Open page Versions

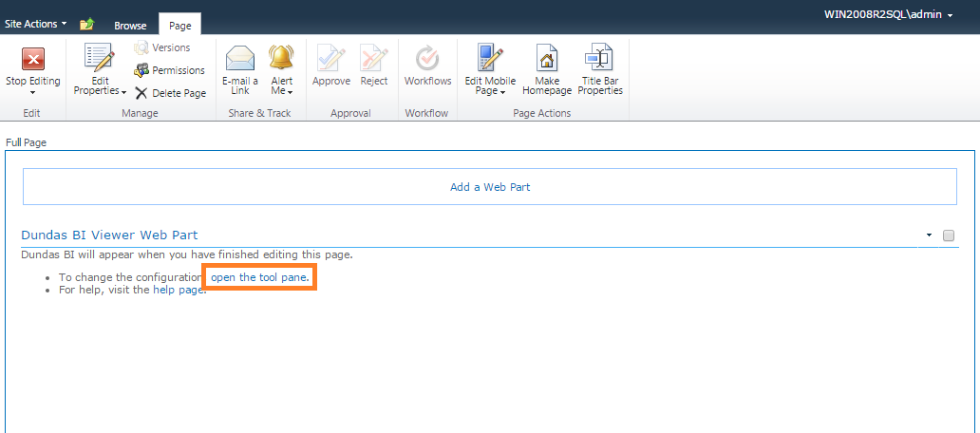click(161, 47)
